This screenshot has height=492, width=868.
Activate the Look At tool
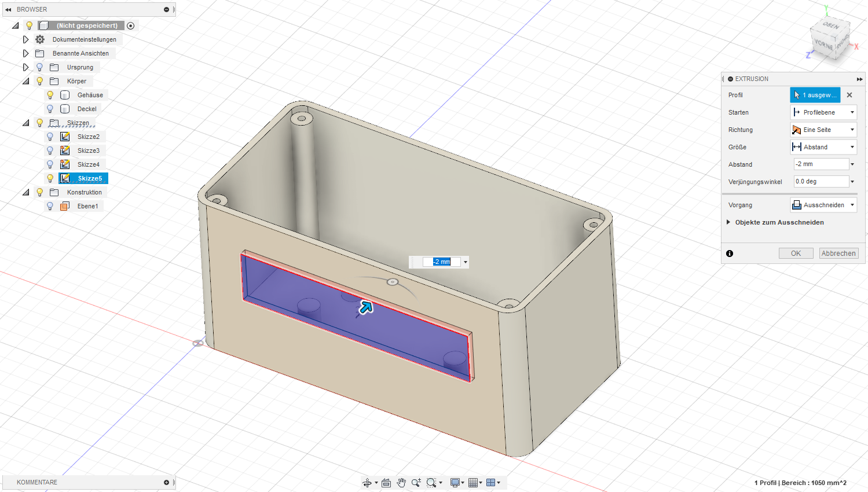point(386,483)
